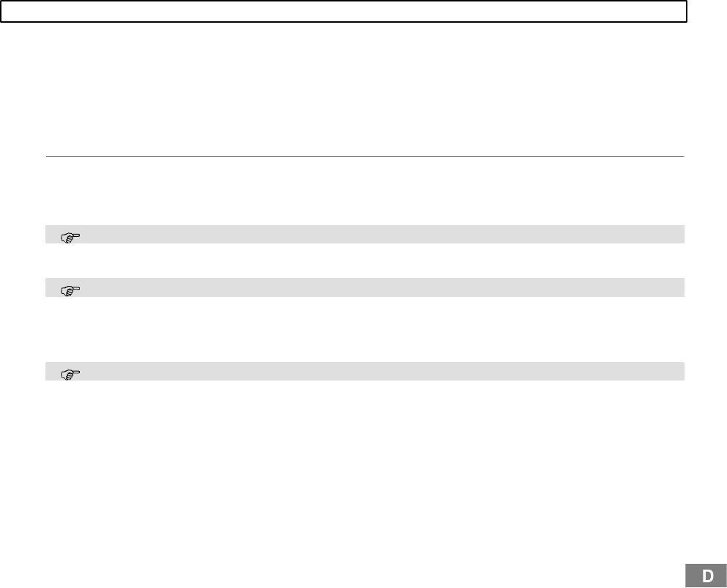727x588 pixels.
Task: Click the lowest pointing hand note icon
Action: tap(70, 375)
